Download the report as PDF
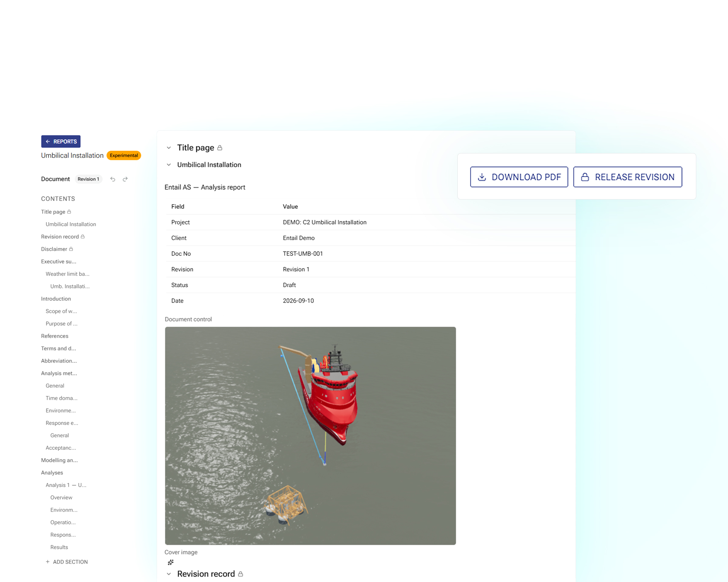The height and width of the screenshot is (582, 728). [519, 177]
